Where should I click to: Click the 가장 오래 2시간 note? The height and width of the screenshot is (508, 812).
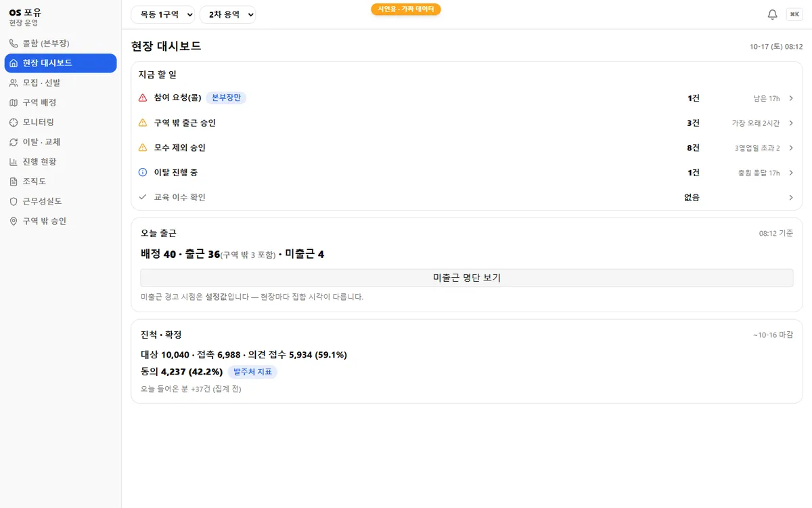coord(756,123)
